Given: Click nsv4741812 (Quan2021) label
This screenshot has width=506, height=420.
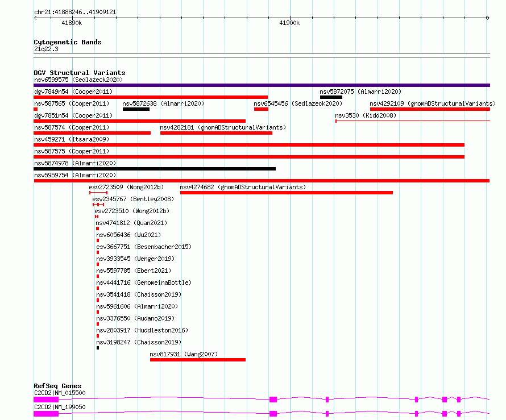Looking at the screenshot, I should tap(131, 223).
